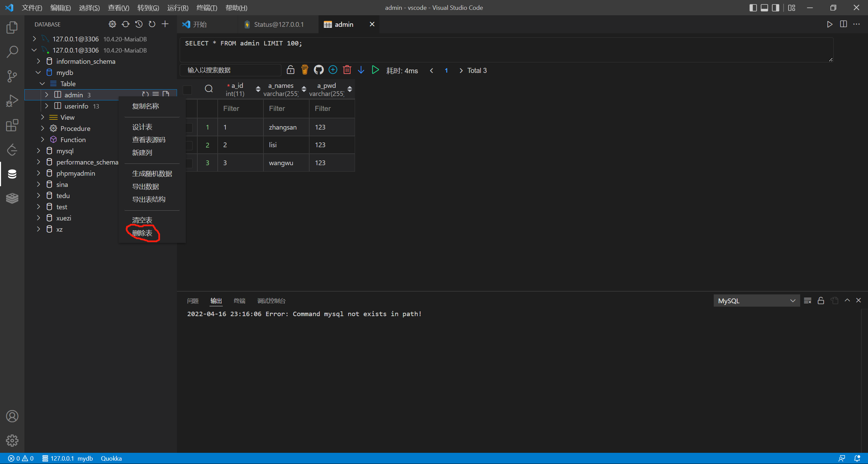Delete selected rows using the trash icon
Viewport: 868px width, 464px height.
click(347, 70)
